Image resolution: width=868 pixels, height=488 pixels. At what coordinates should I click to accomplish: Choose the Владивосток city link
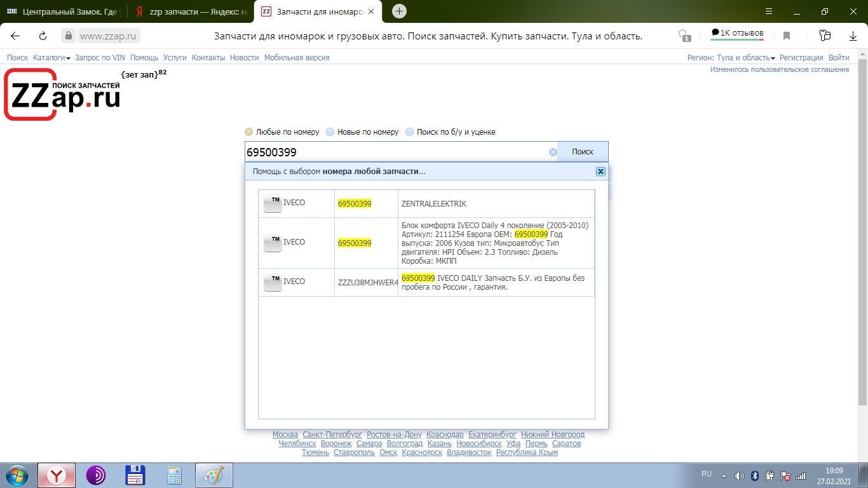[469, 452]
